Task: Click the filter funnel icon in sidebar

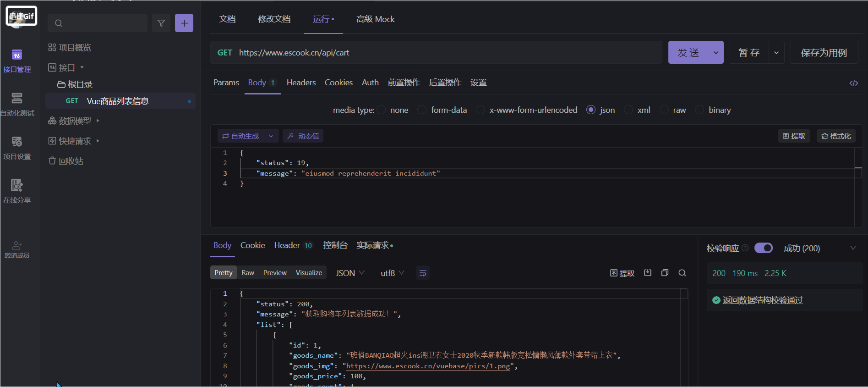Action: click(x=161, y=23)
